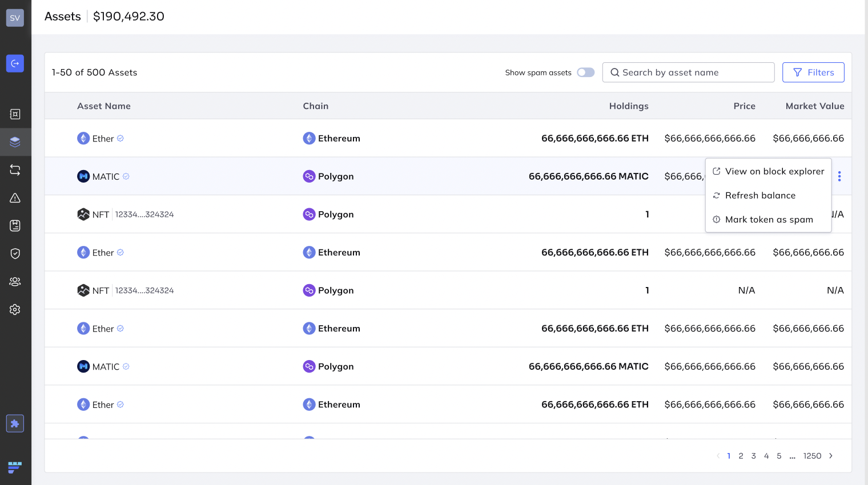Viewport: 868px width, 485px height.
Task: Click the Price column header
Action: (745, 106)
